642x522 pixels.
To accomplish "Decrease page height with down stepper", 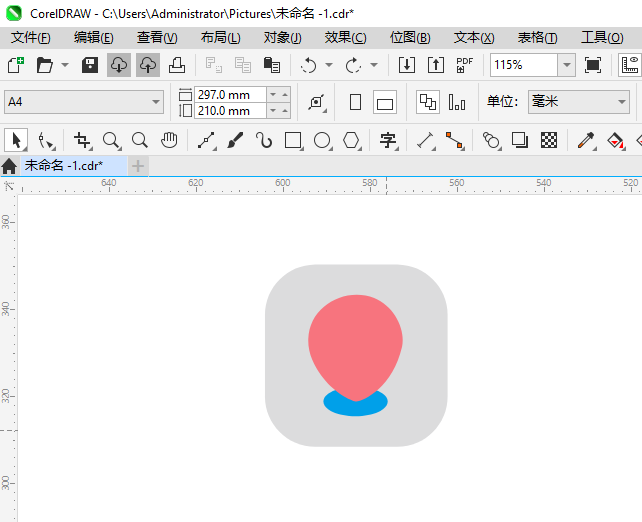I will 273,111.
